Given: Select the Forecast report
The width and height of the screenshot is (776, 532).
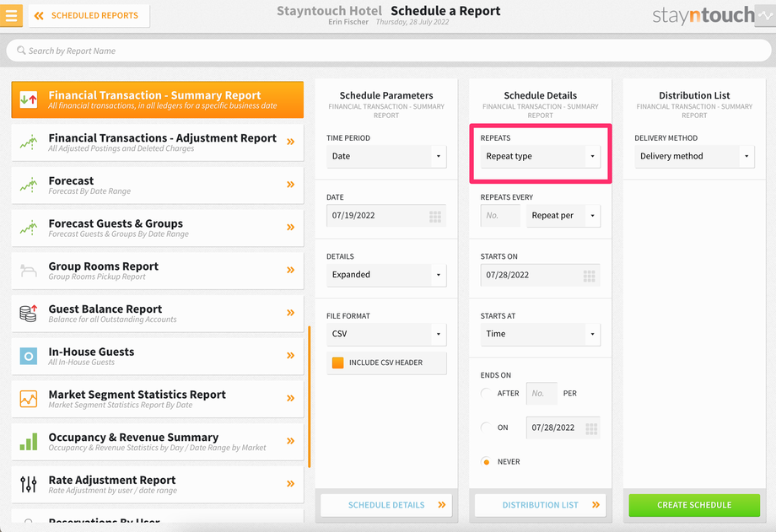Looking at the screenshot, I should click(158, 185).
